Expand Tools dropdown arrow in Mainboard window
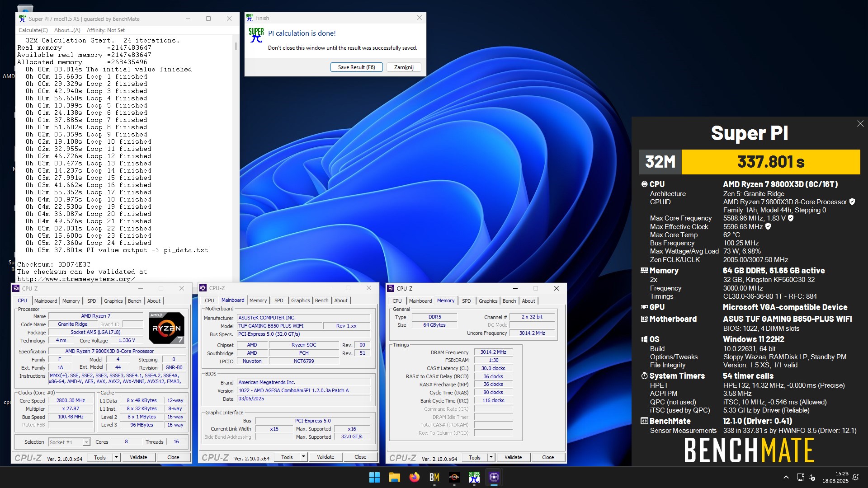 [x=303, y=457]
